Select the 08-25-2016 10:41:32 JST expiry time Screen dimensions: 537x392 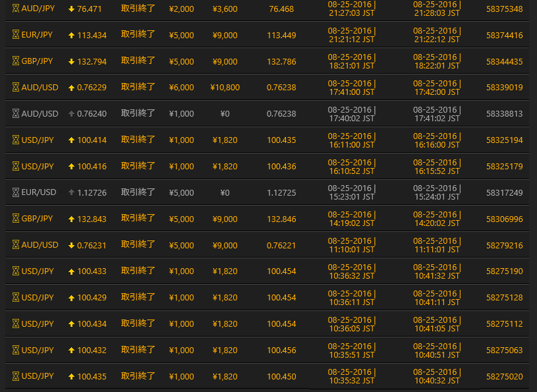(x=438, y=271)
